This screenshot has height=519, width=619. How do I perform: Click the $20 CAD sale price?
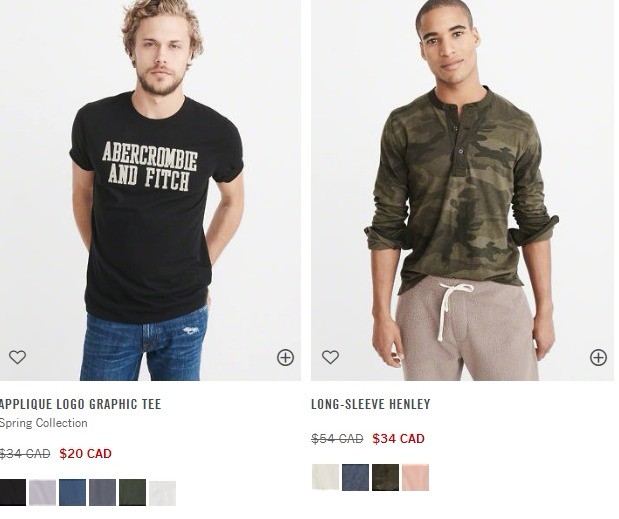point(86,453)
